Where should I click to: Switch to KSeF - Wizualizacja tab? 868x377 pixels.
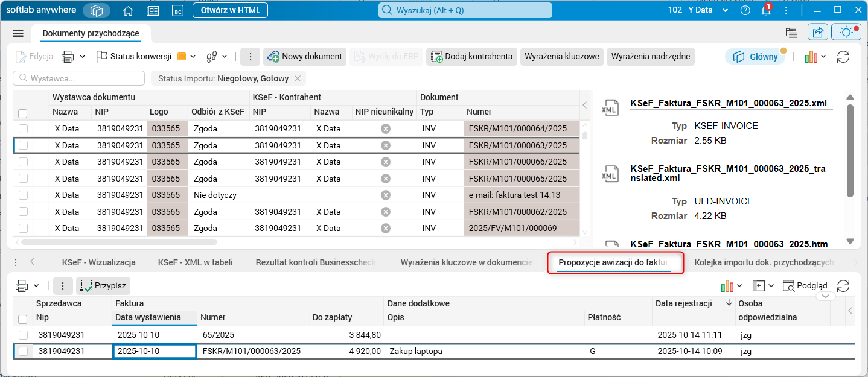coord(98,262)
